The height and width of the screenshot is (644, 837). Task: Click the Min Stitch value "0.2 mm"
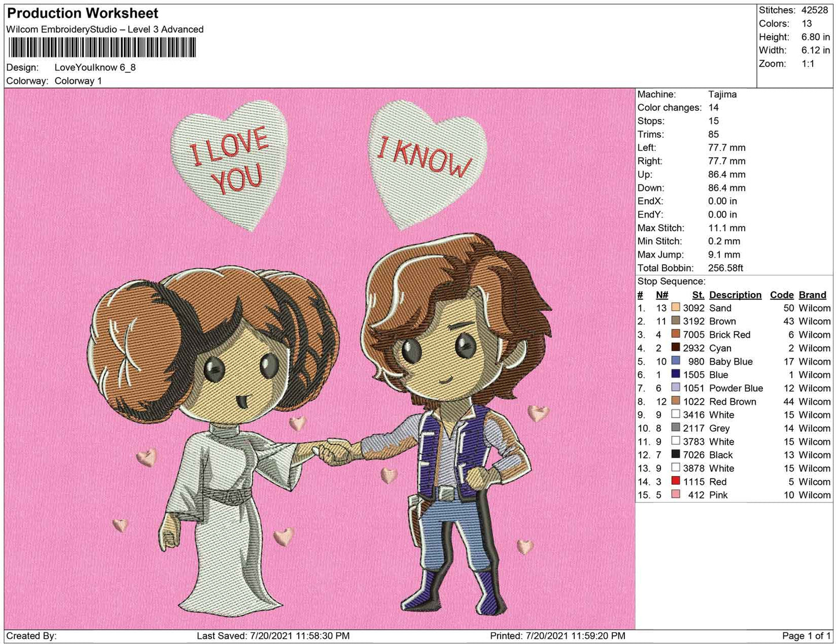click(724, 241)
